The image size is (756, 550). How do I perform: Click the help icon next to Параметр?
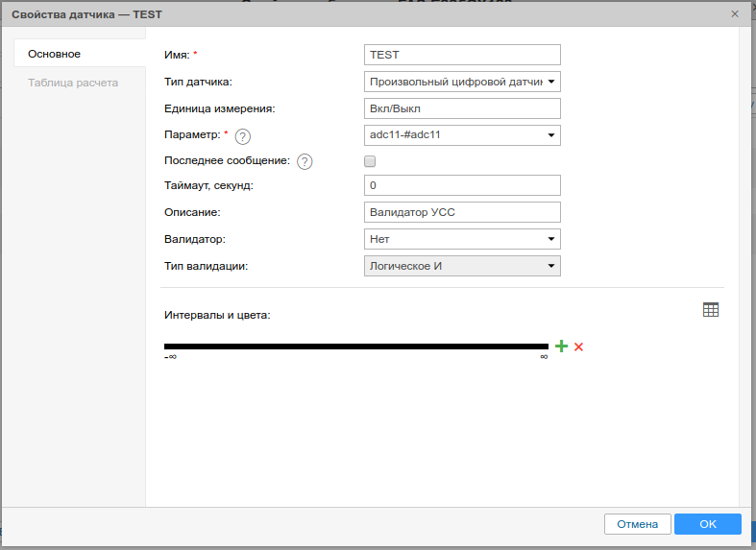click(x=242, y=136)
